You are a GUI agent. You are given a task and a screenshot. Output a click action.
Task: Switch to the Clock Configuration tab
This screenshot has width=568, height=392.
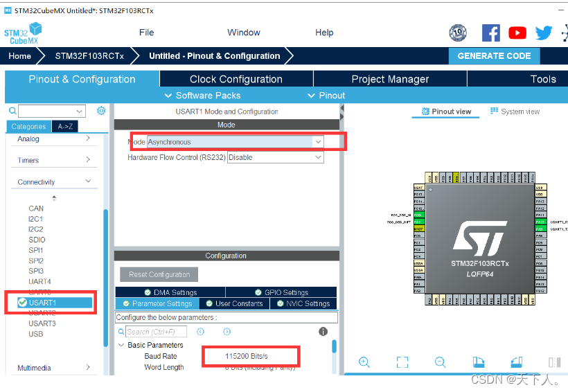click(236, 79)
